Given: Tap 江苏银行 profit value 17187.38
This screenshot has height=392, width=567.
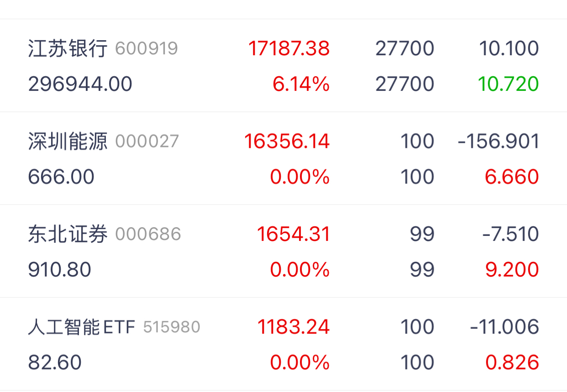Looking at the screenshot, I should point(289,48).
